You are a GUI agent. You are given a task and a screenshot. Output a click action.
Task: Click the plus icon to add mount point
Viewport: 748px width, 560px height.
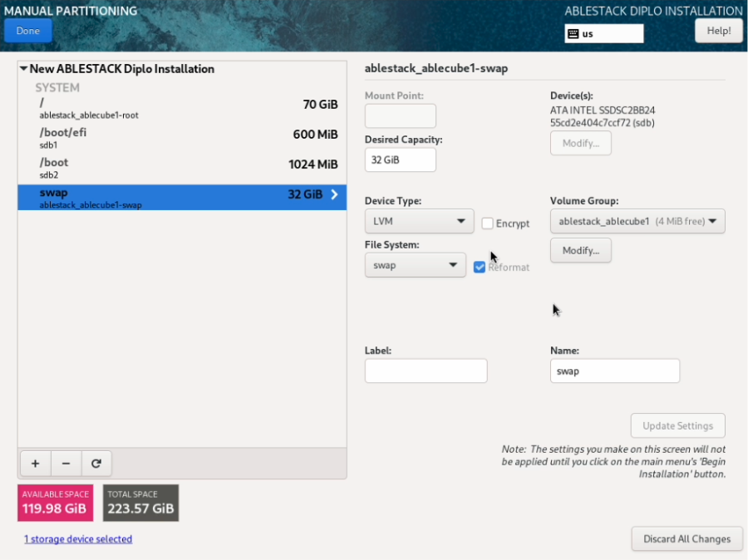click(x=35, y=464)
